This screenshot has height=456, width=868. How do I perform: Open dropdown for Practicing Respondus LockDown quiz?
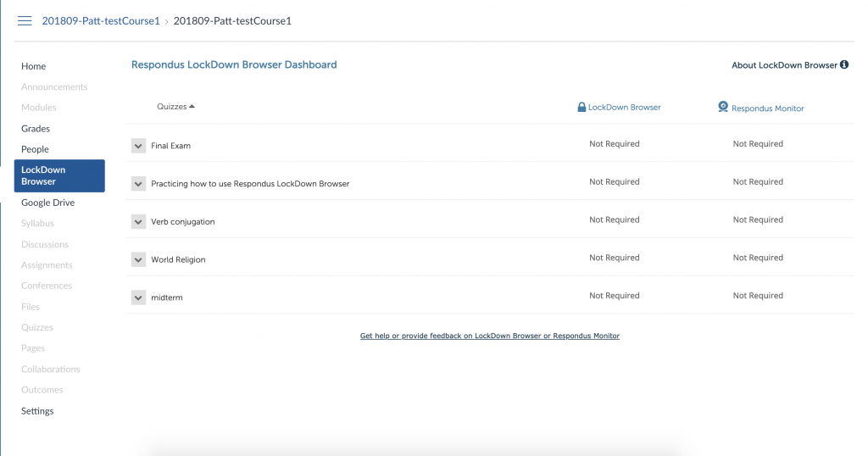(139, 184)
